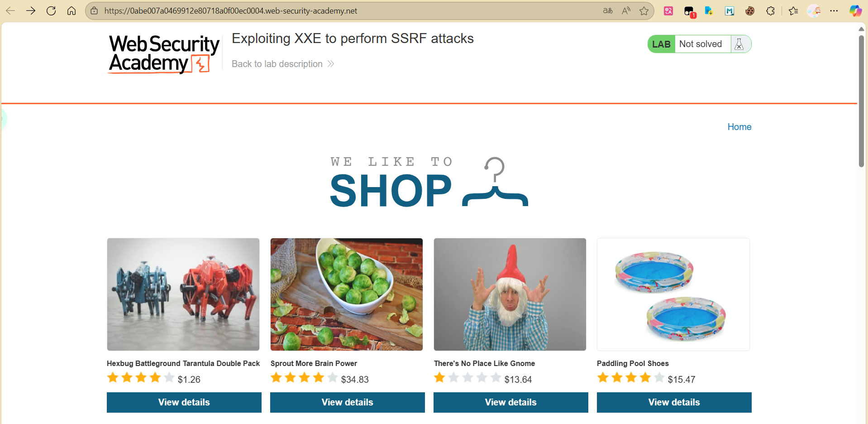Open the Copilot sidebar icon

click(855, 11)
